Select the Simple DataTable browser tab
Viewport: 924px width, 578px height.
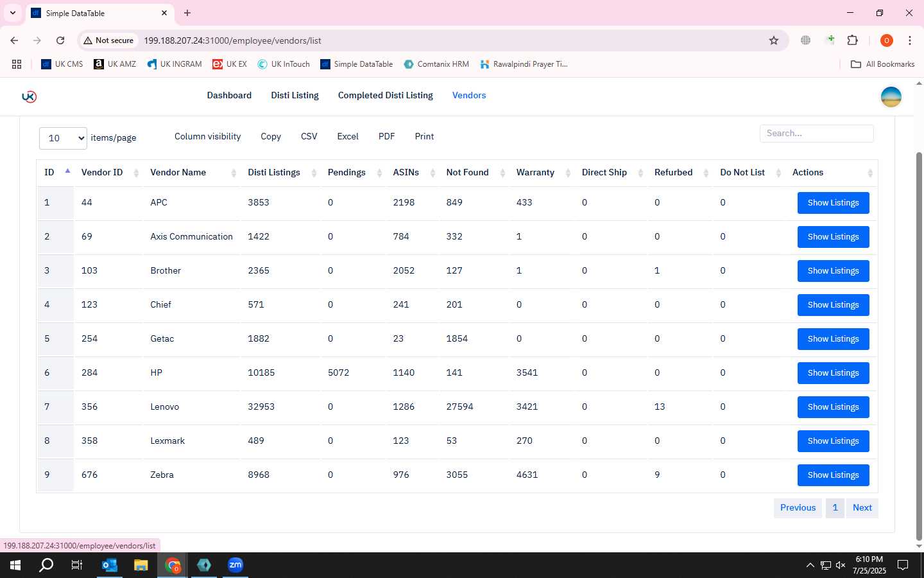[x=99, y=13]
